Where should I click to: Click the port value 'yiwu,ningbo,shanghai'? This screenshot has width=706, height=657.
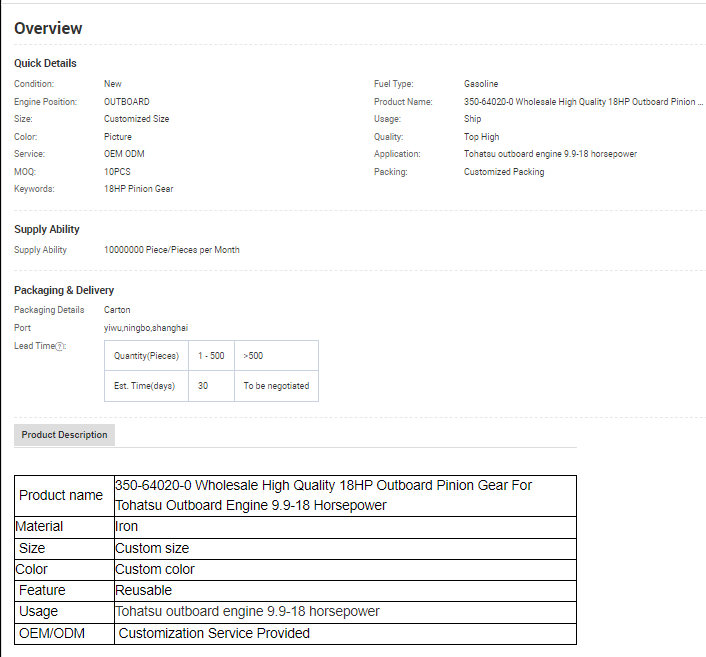click(x=146, y=327)
